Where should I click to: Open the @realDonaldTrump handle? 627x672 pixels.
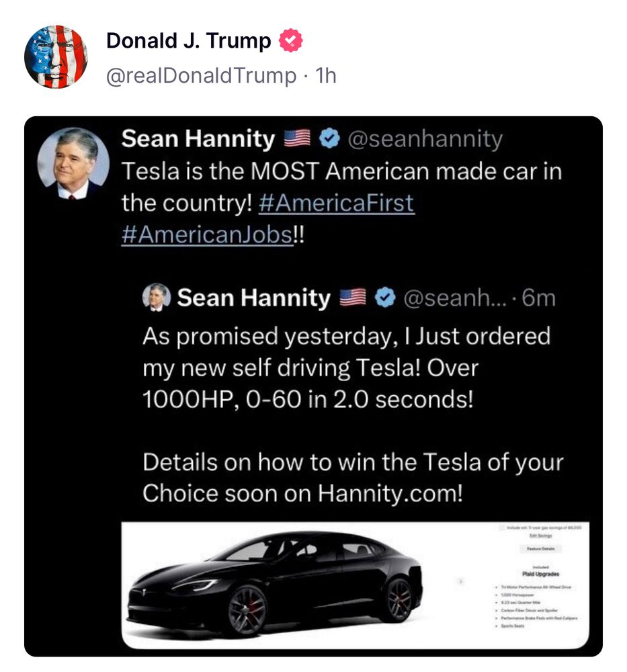(x=201, y=76)
